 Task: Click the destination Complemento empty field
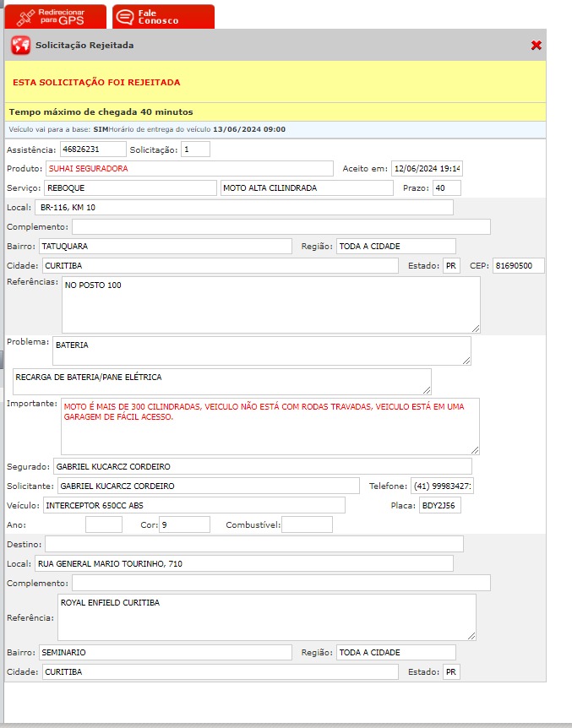(281, 583)
